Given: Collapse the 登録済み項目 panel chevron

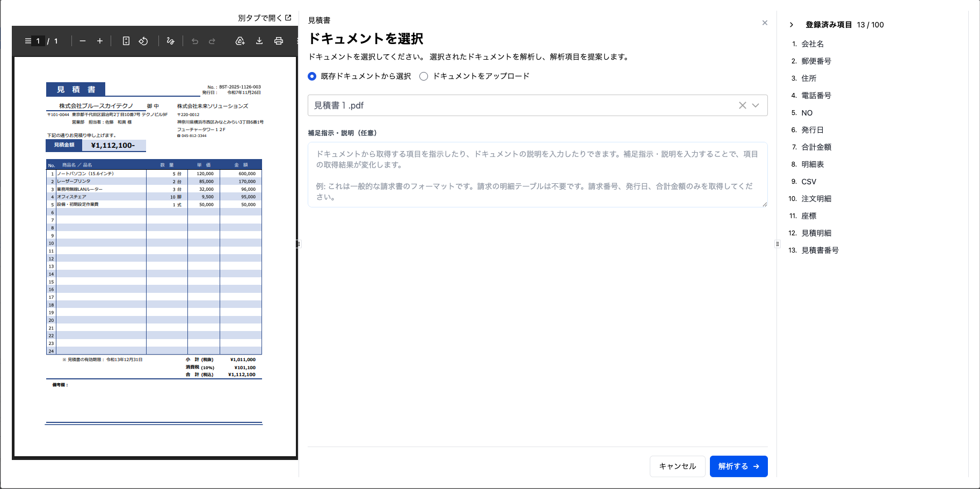Looking at the screenshot, I should [x=792, y=25].
